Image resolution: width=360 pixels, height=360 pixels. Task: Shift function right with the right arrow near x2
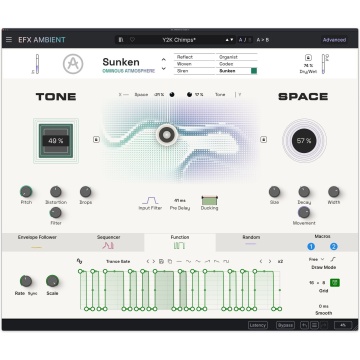click(x=270, y=261)
